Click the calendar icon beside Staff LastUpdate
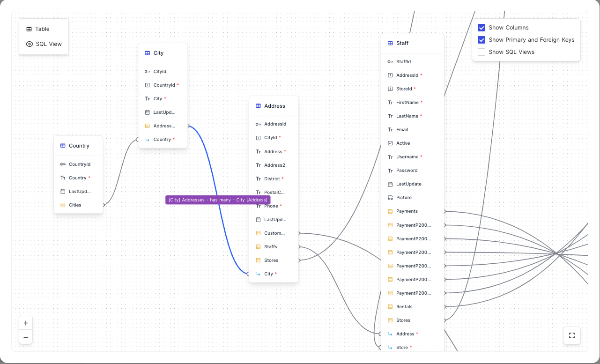600x364 pixels. click(390, 184)
